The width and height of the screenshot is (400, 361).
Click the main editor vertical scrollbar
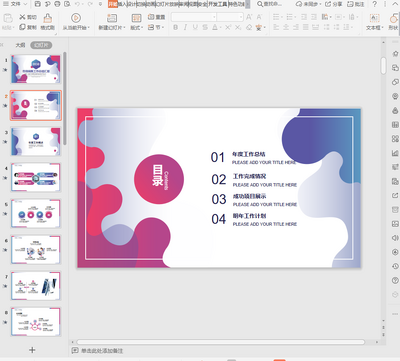(383, 65)
